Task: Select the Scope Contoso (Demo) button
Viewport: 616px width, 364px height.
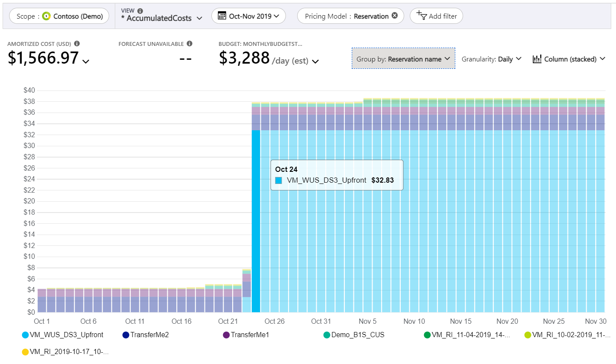Action: click(59, 16)
